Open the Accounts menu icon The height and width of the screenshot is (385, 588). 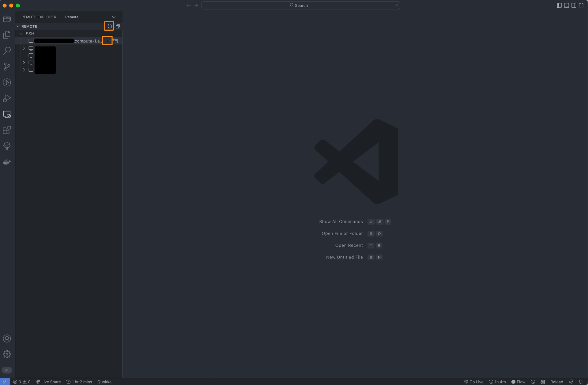(x=7, y=338)
